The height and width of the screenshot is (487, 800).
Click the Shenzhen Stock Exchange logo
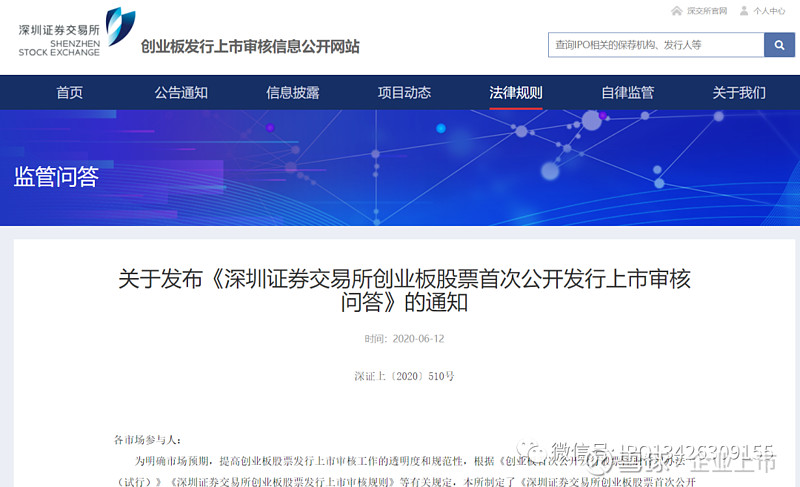[x=77, y=32]
